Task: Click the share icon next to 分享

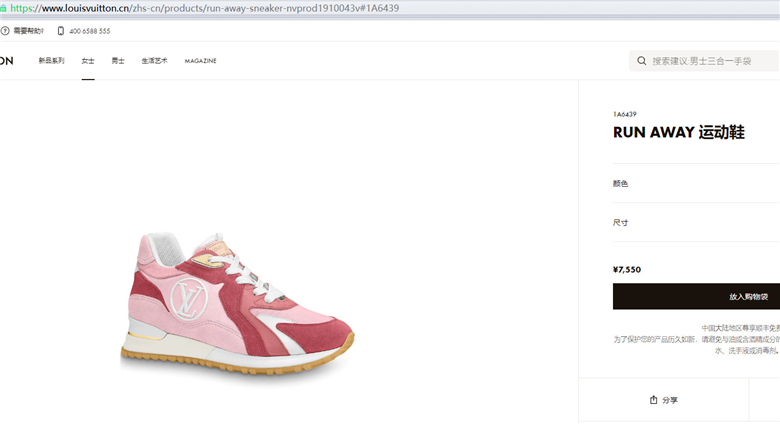Action: click(654, 400)
